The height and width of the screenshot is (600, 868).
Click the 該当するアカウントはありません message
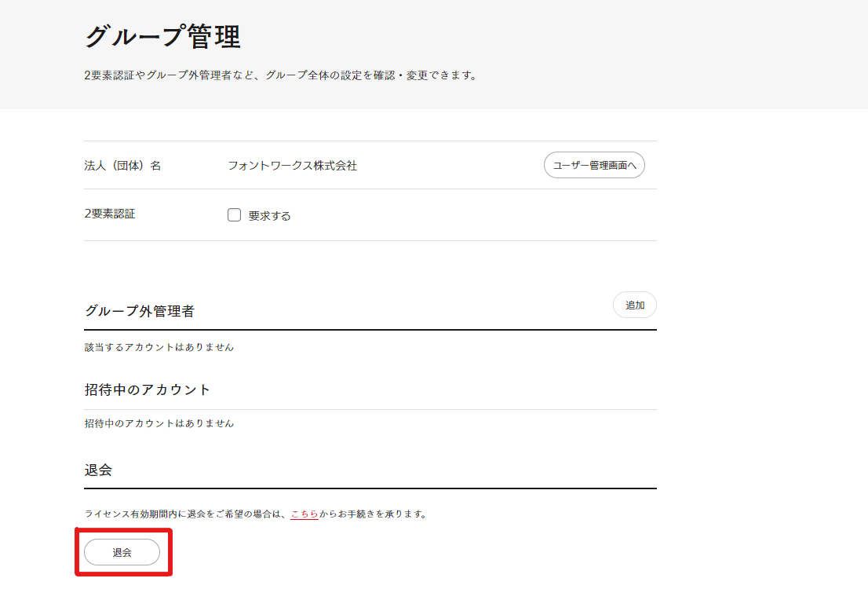[159, 347]
